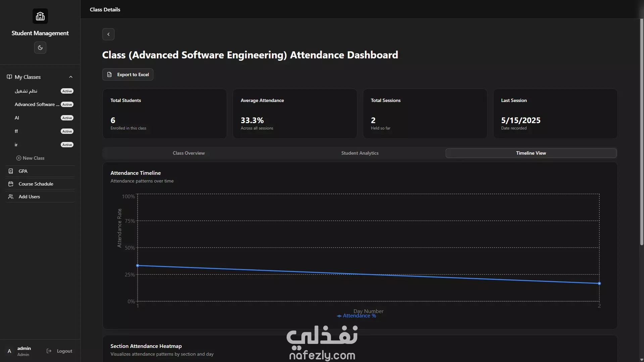The image size is (644, 362).
Task: Click the calendar icon for Course Schadule
Action: pyautogui.click(x=11, y=184)
